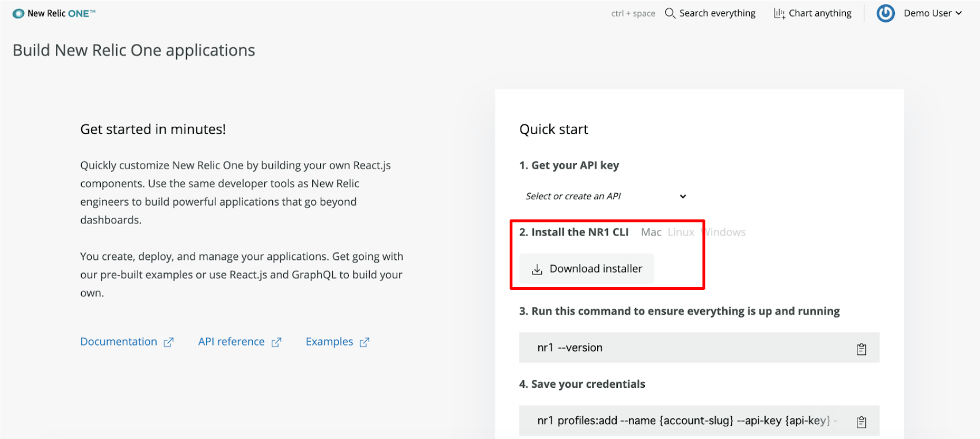Expand the Select or create an API dropdown
The image size is (980, 439).
tap(605, 196)
